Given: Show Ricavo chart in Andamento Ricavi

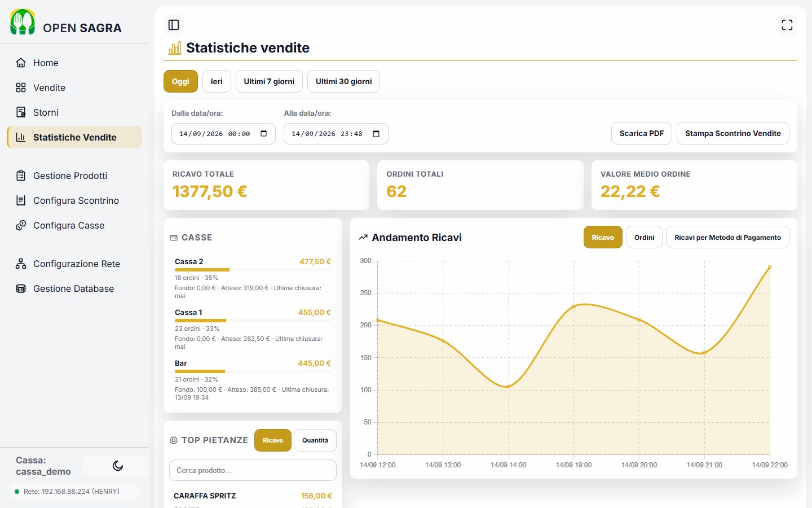Looking at the screenshot, I should (x=603, y=237).
